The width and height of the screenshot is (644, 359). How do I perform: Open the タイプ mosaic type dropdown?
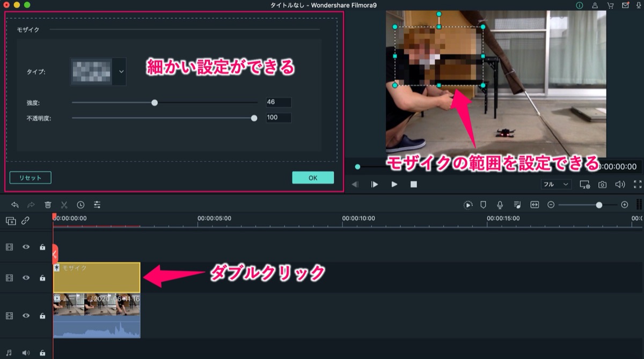coord(121,71)
